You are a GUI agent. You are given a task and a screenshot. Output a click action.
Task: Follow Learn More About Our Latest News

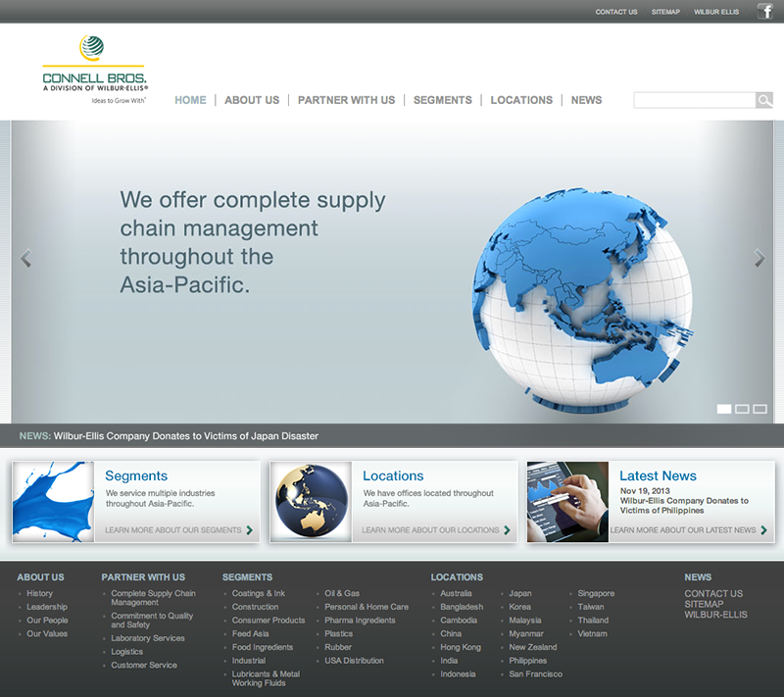(x=683, y=530)
